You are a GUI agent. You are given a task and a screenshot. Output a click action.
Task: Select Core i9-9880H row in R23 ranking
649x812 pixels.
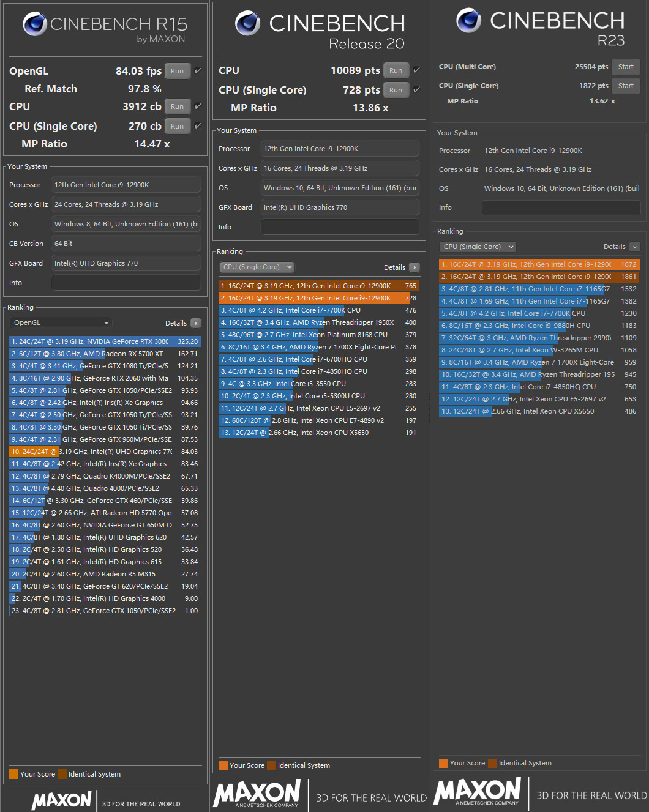539,326
